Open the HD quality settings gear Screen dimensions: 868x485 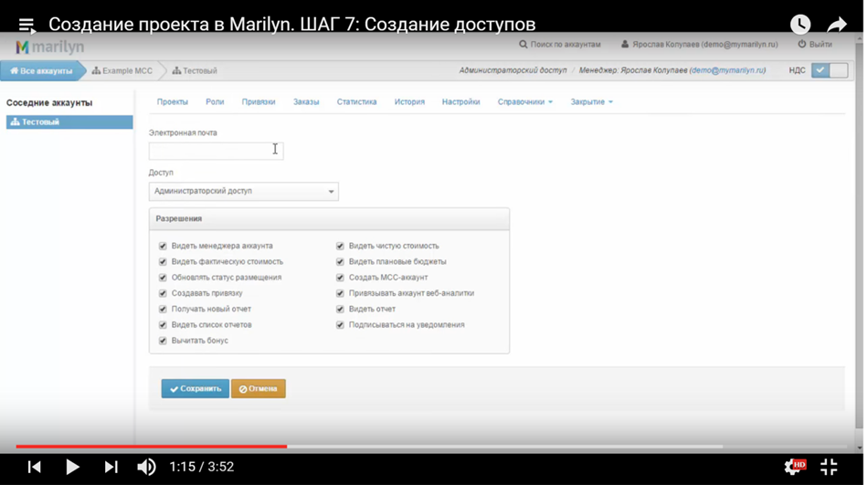coord(794,467)
